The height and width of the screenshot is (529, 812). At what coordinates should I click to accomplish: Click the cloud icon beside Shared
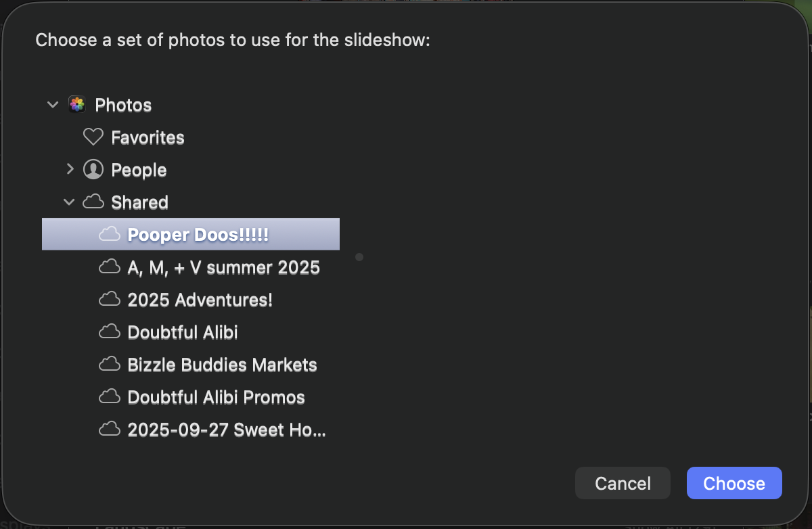coord(93,202)
